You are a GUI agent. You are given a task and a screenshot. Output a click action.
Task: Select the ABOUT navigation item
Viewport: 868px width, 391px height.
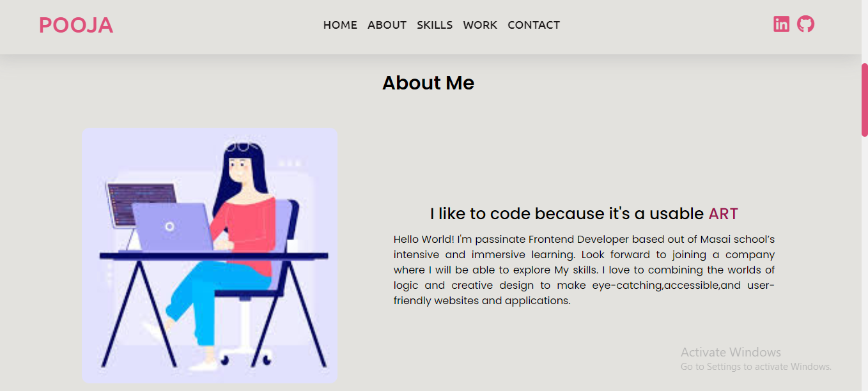387,25
